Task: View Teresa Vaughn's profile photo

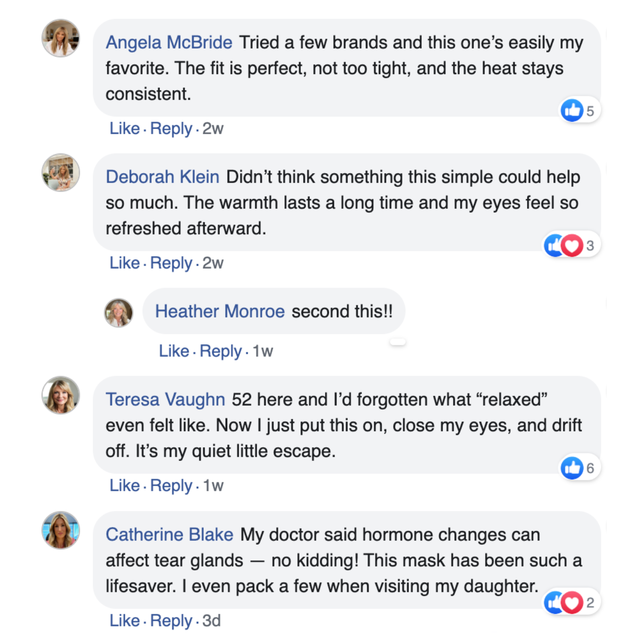Action: click(60, 395)
